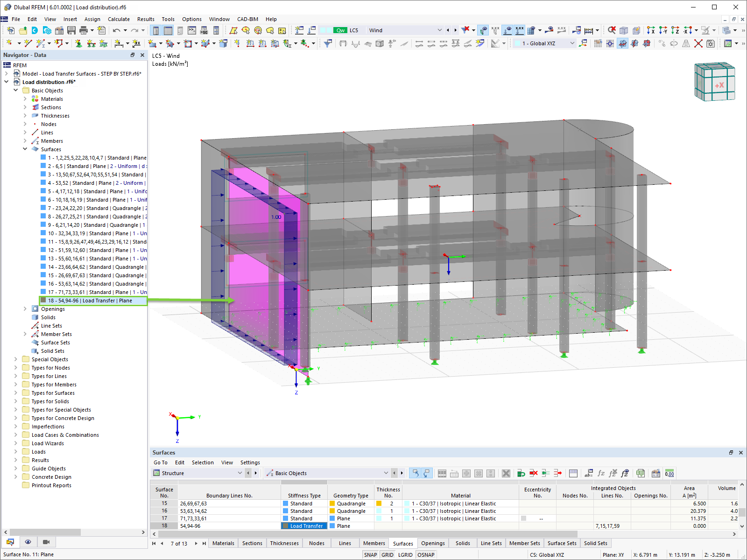Open the Results menu
747x560 pixels.
pyautogui.click(x=146, y=19)
